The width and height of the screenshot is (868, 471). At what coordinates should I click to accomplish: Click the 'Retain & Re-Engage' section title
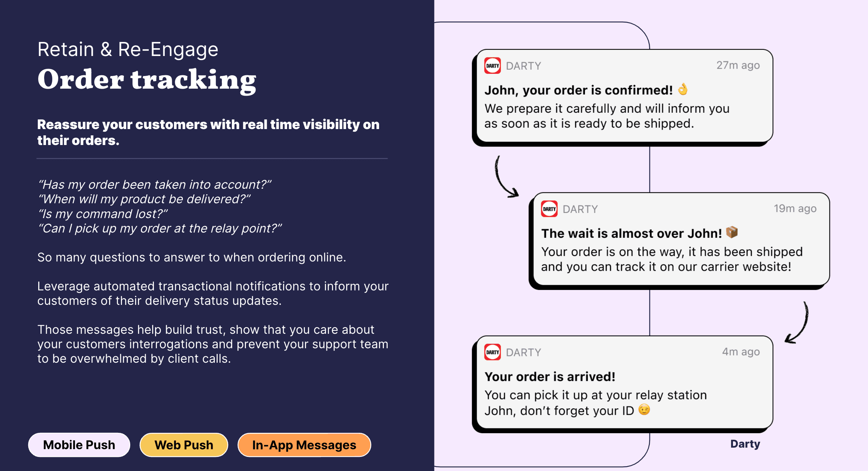tap(128, 49)
